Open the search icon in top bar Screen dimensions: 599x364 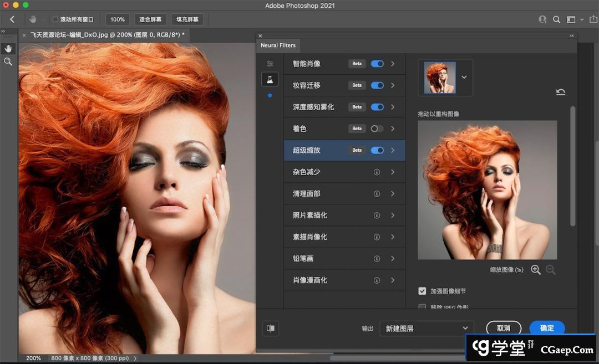[556, 19]
